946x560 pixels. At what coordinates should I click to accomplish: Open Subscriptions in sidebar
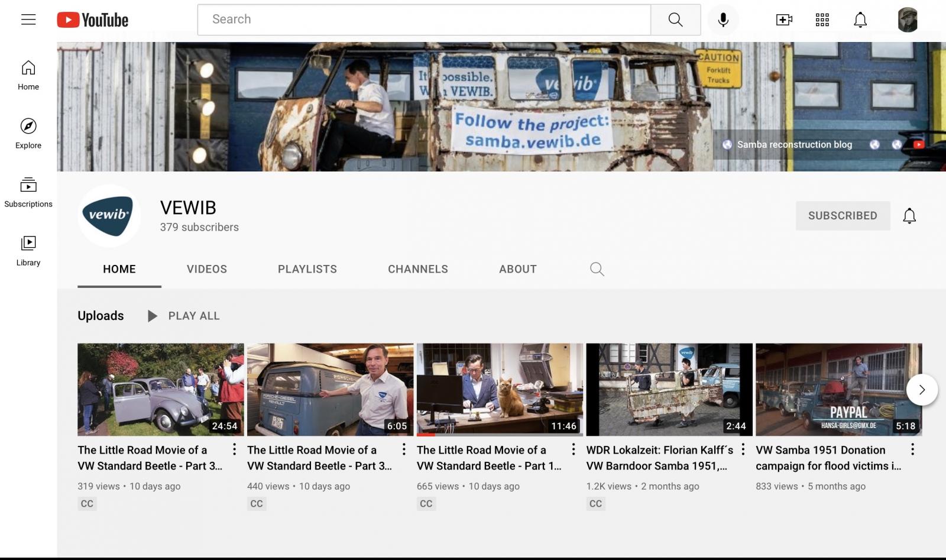(x=28, y=192)
